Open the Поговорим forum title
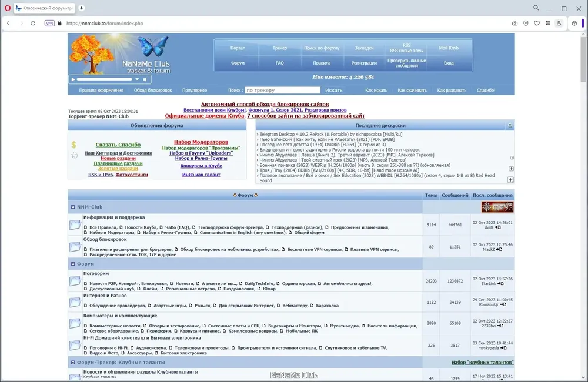 point(96,274)
